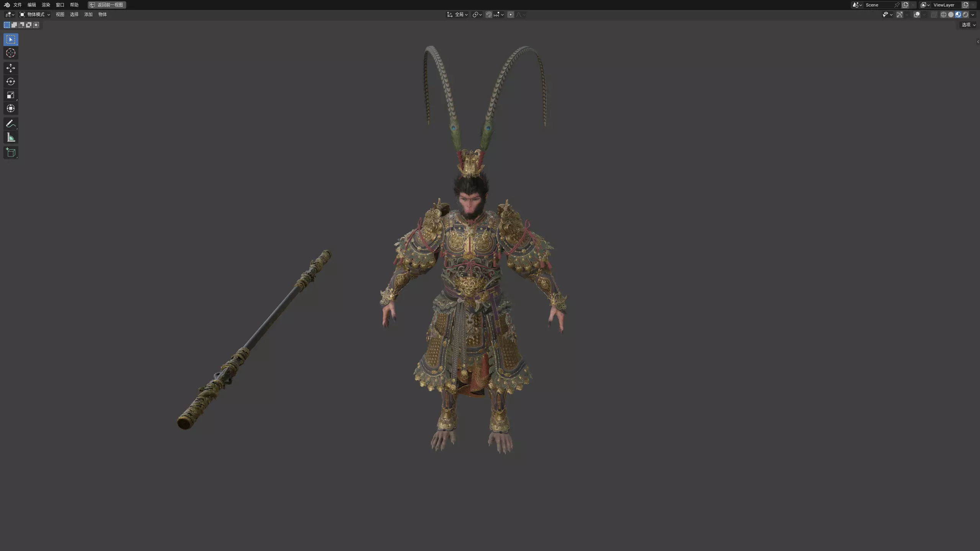This screenshot has height=551, width=980.
Task: Click the ViewLayer name field
Action: [946, 5]
